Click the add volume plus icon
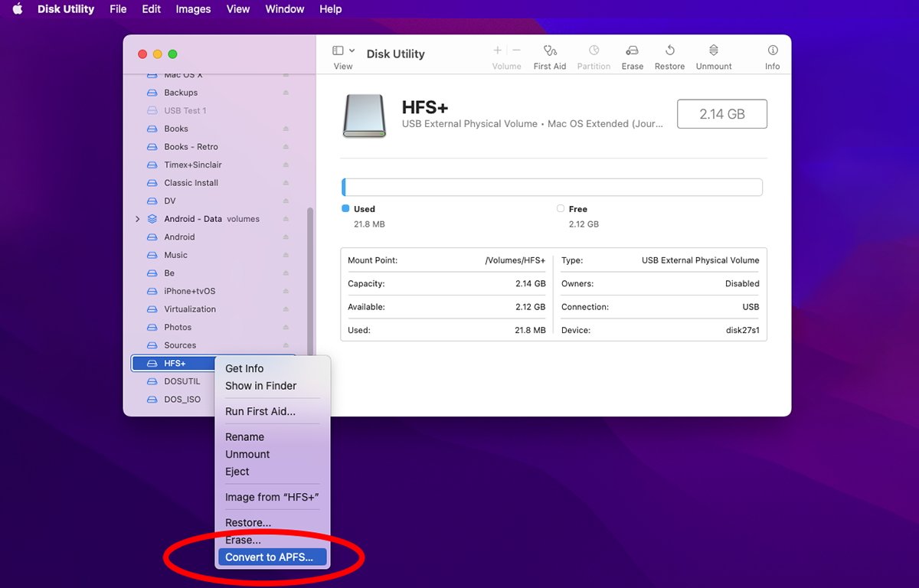The height and width of the screenshot is (588, 919). (498, 51)
